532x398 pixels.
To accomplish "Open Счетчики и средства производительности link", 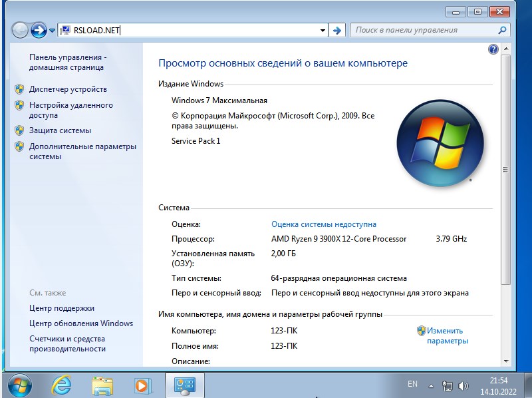I will pos(67,343).
